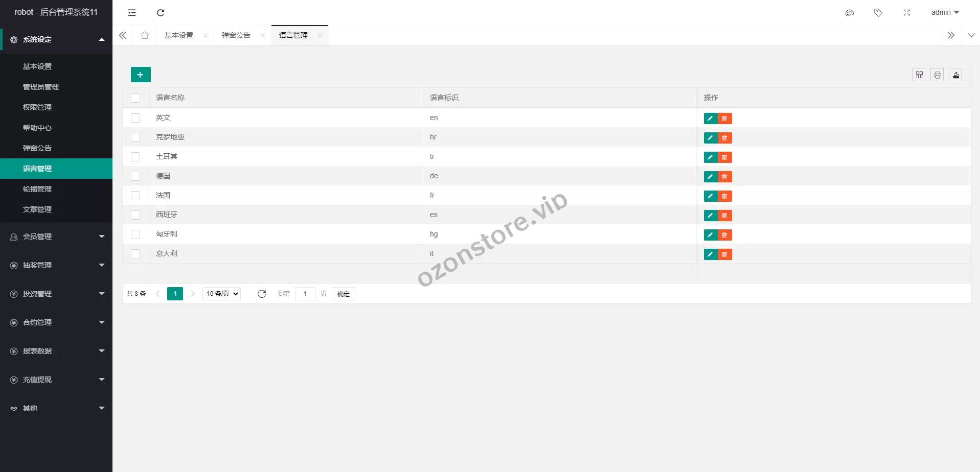
Task: Click the page number input field
Action: [x=305, y=294]
